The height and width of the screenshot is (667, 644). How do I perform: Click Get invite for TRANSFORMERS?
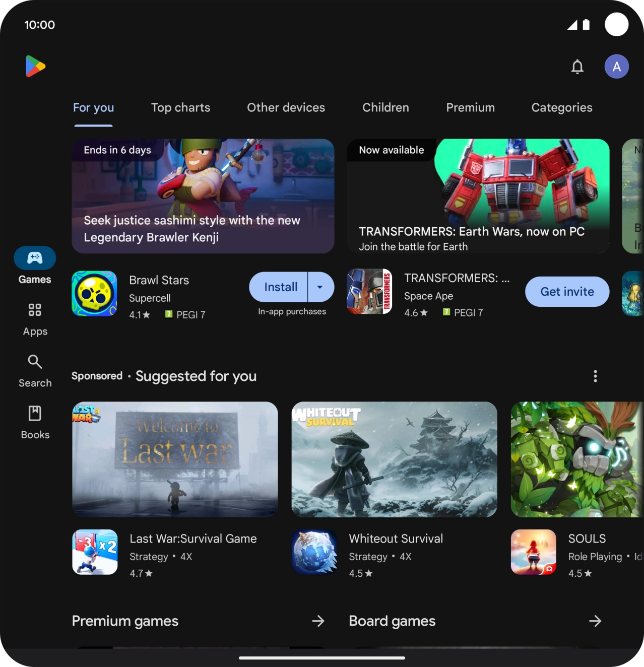(x=567, y=292)
